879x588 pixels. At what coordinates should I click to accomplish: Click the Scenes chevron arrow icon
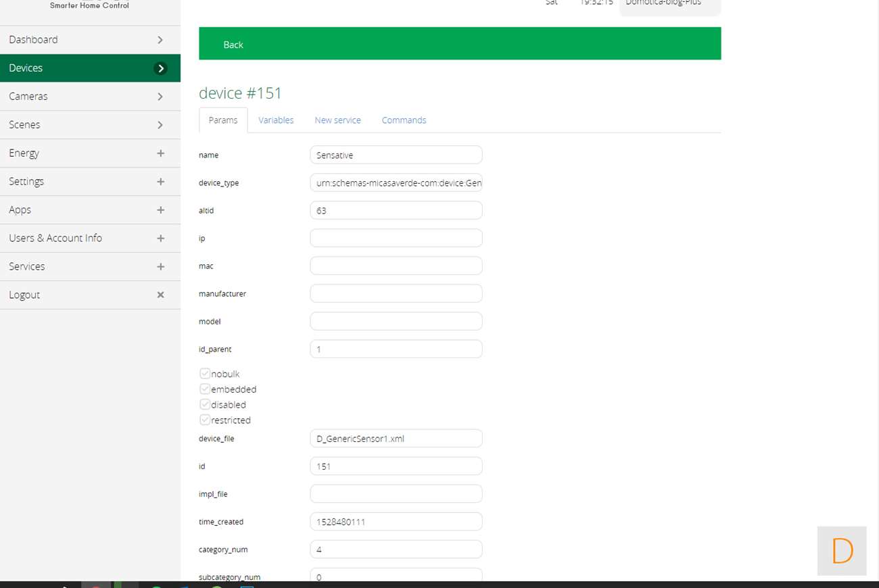(x=160, y=125)
